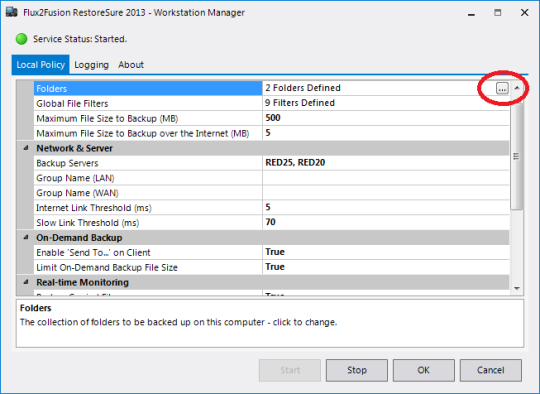Viewport: 540px width, 394px height.
Task: Minimize the Workstation Manager window
Action: [471, 13]
